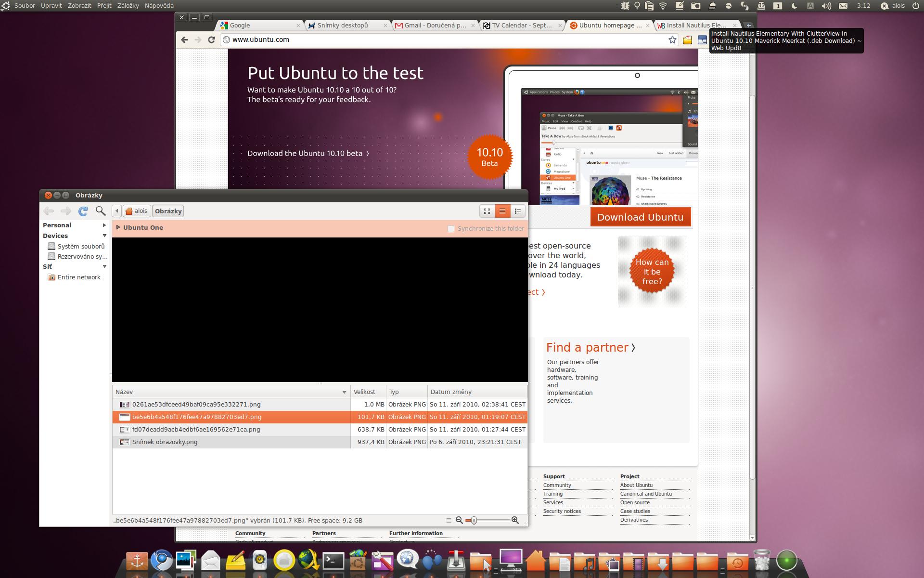Open the orange Home folder in dock
Image resolution: width=924 pixels, height=578 pixels.
point(536,561)
